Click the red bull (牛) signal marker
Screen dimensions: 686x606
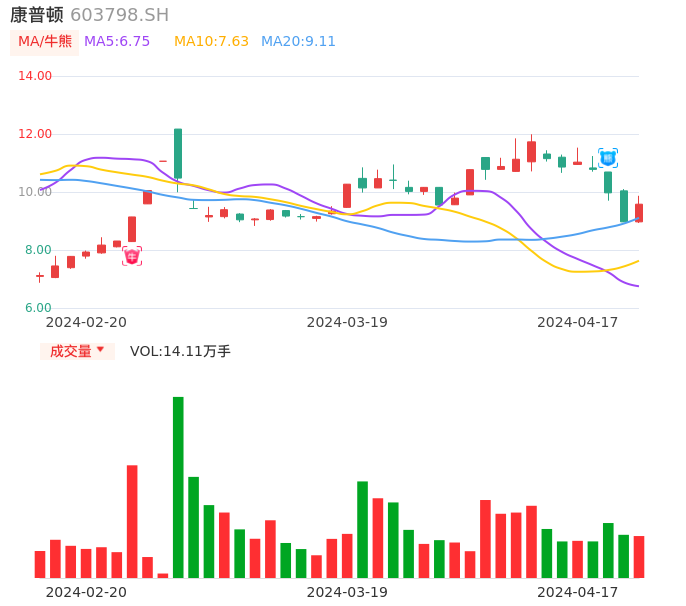(132, 257)
